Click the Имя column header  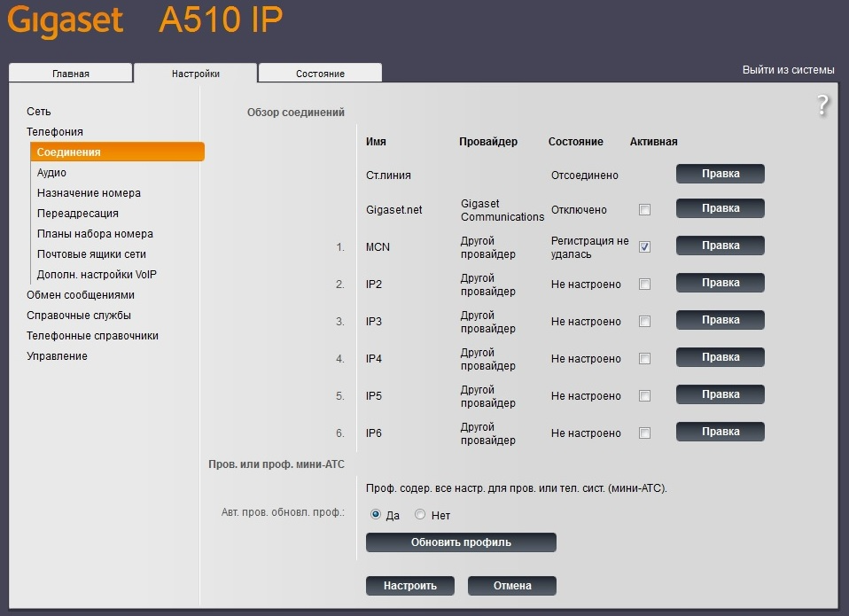[376, 142]
